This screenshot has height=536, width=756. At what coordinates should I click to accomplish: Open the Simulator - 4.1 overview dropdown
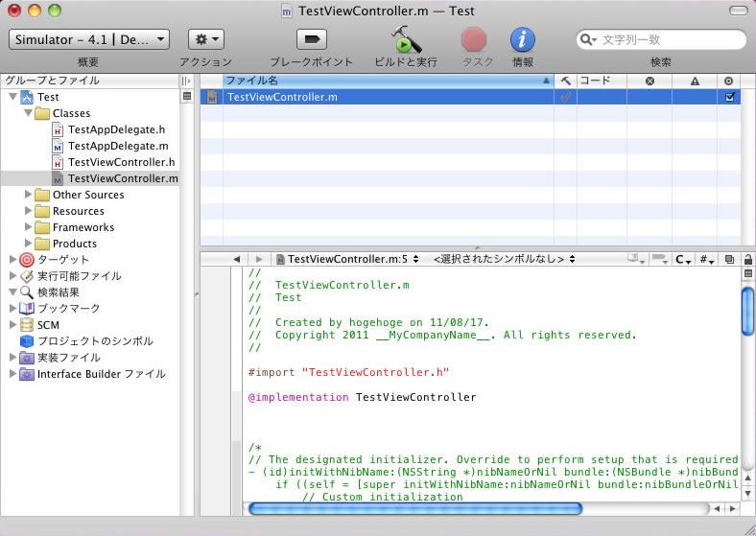click(x=89, y=39)
